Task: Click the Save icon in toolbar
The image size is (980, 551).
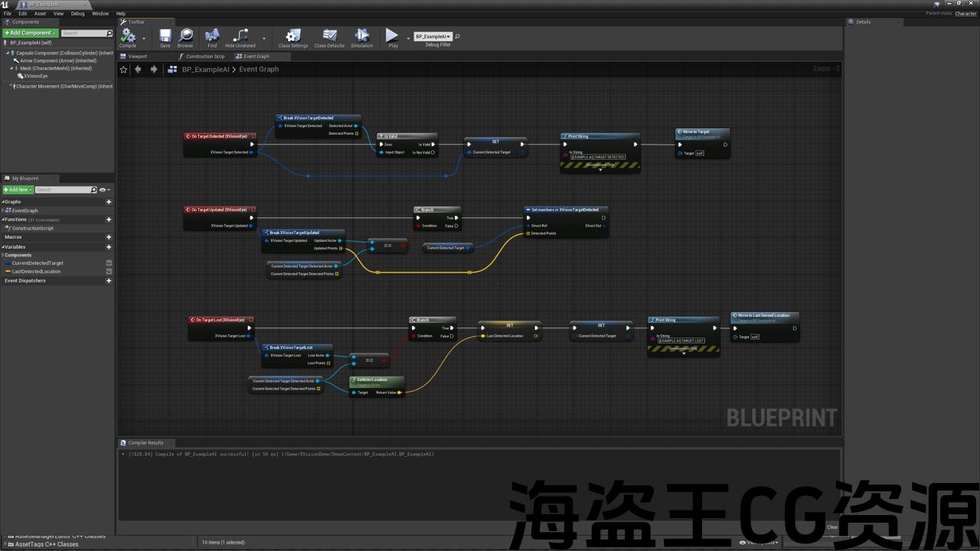Action: 165,37
